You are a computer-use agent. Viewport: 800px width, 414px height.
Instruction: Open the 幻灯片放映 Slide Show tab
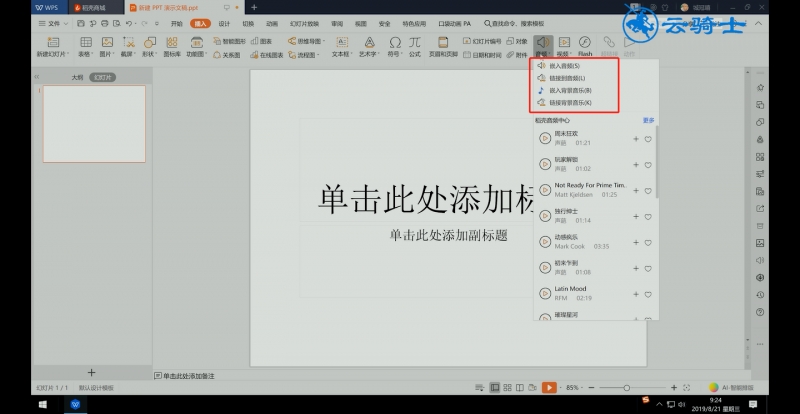click(x=304, y=23)
